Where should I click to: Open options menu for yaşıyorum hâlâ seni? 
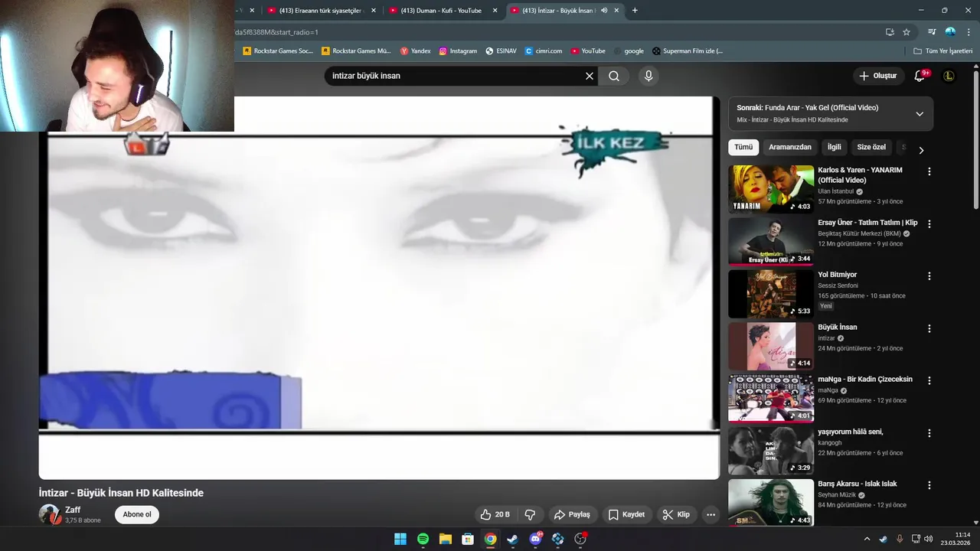pyautogui.click(x=929, y=433)
